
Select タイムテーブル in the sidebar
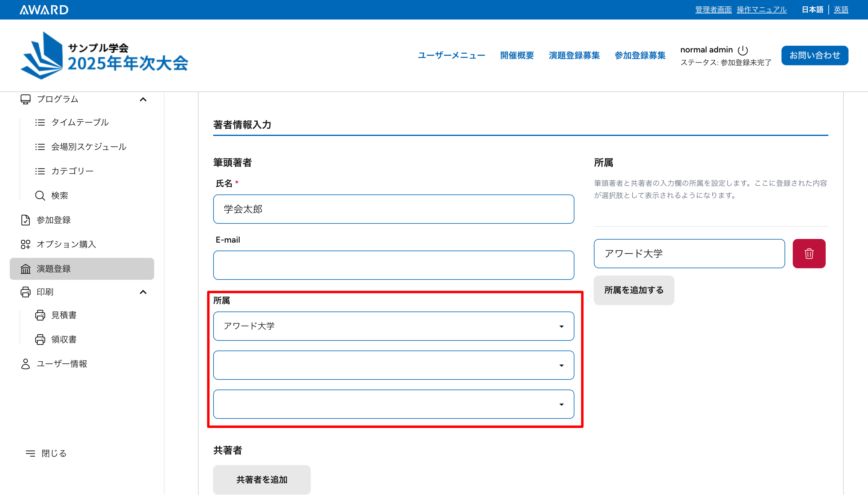(x=80, y=123)
